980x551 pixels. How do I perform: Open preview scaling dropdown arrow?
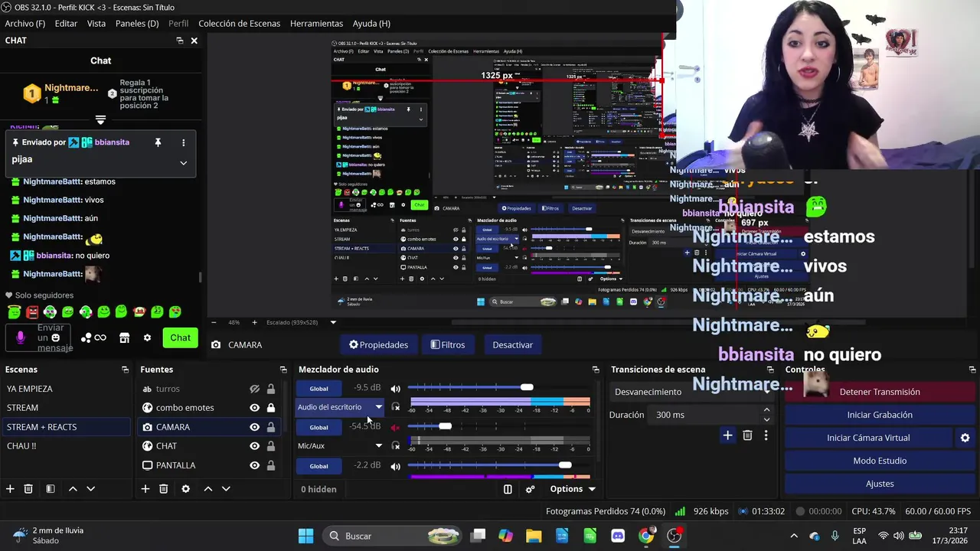pyautogui.click(x=333, y=322)
